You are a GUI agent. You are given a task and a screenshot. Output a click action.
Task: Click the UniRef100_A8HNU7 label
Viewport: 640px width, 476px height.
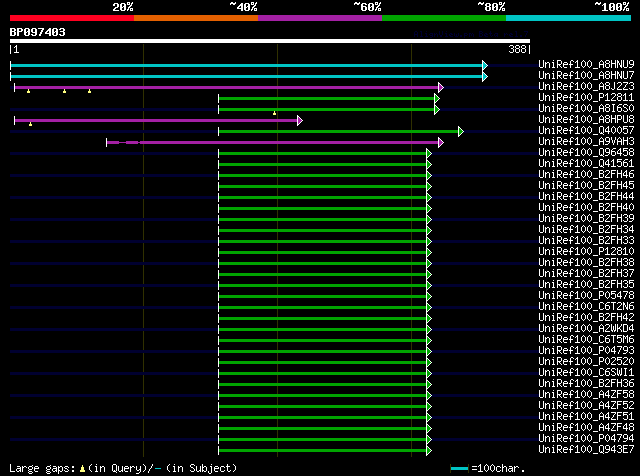586,75
